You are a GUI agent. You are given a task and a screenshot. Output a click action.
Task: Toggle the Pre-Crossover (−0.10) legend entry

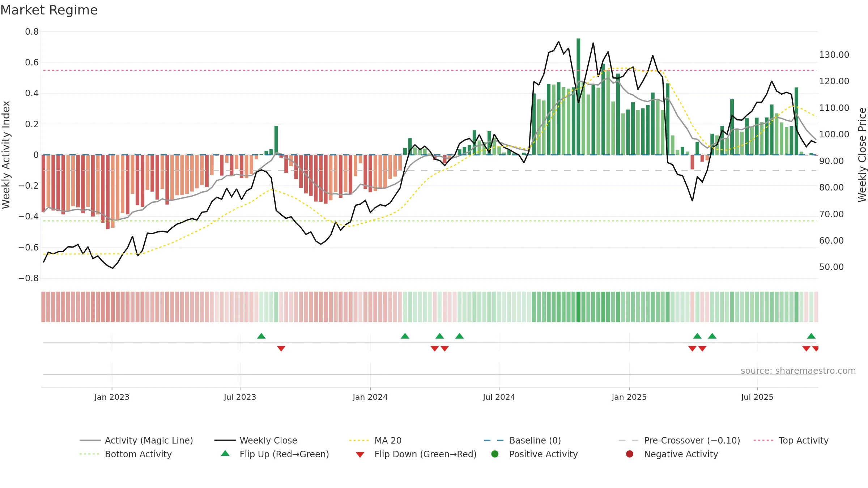pos(679,440)
